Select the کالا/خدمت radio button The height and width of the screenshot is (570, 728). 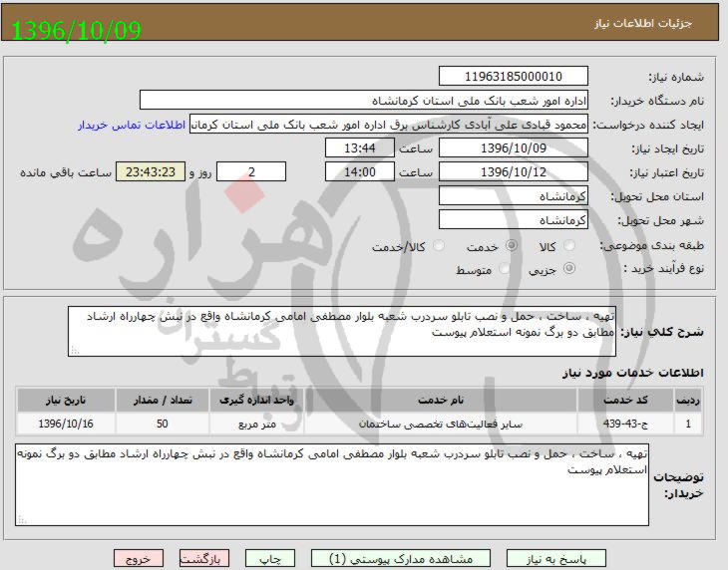pyautogui.click(x=438, y=246)
